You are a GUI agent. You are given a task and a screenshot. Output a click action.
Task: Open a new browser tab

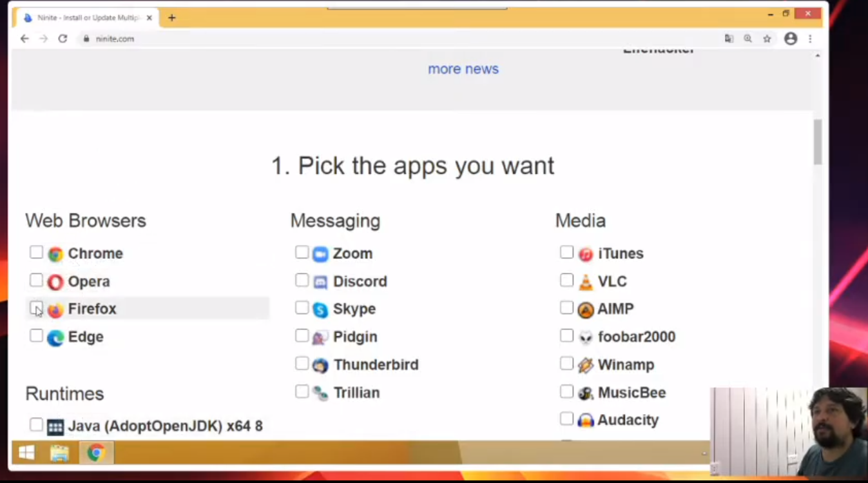(x=171, y=18)
